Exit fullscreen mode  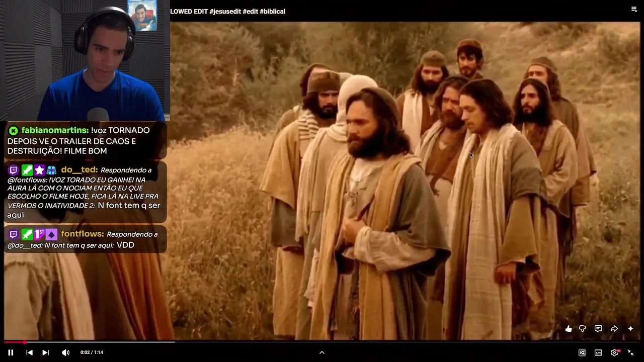[630, 352]
